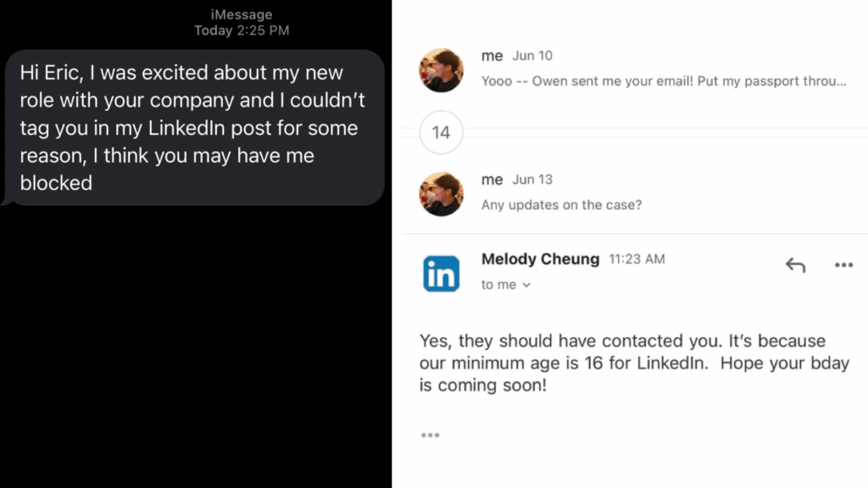Click the 11:23 AM email timestamp
Screen dimensions: 868x488
pos(637,260)
